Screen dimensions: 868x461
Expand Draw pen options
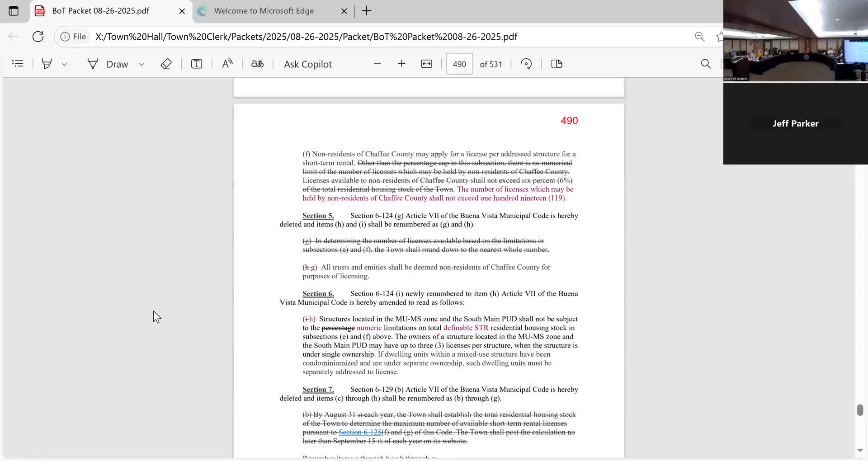tap(142, 64)
